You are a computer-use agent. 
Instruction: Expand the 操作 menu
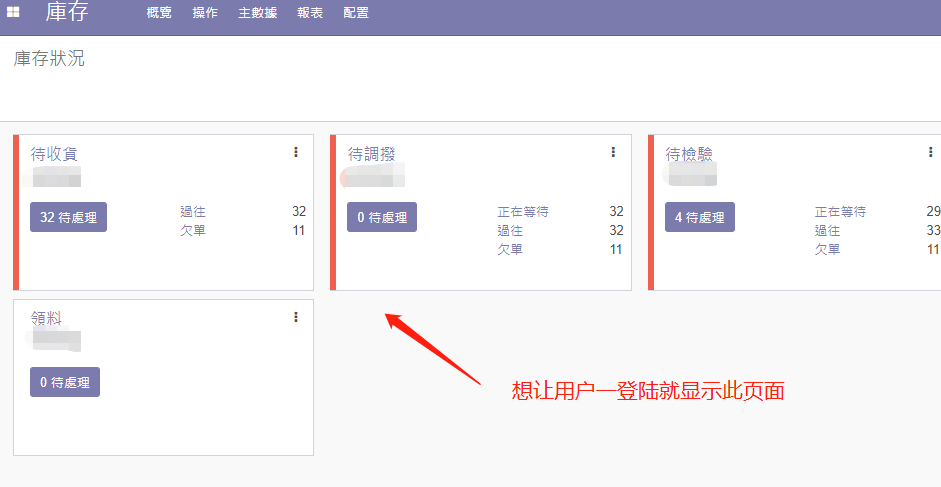(205, 13)
